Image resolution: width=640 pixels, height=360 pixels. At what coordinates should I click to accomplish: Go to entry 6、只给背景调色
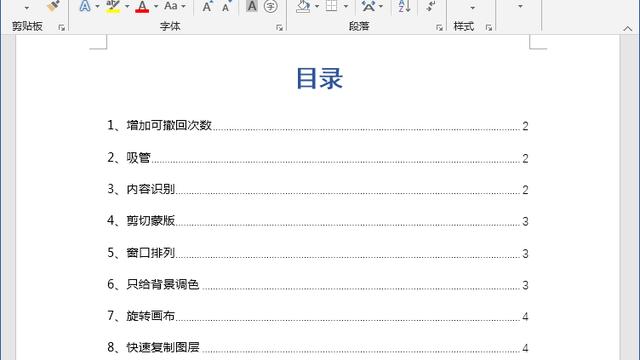pyautogui.click(x=153, y=284)
